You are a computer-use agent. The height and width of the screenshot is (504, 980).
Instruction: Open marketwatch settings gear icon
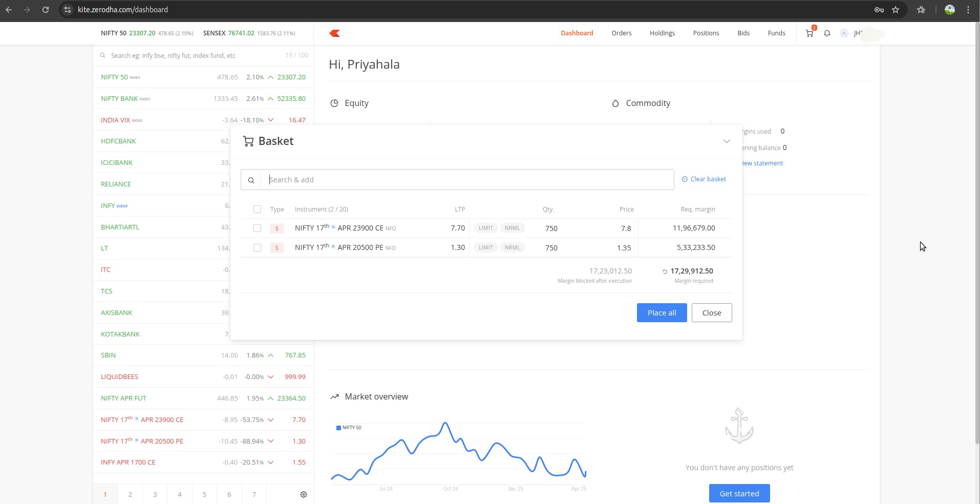[x=304, y=494]
